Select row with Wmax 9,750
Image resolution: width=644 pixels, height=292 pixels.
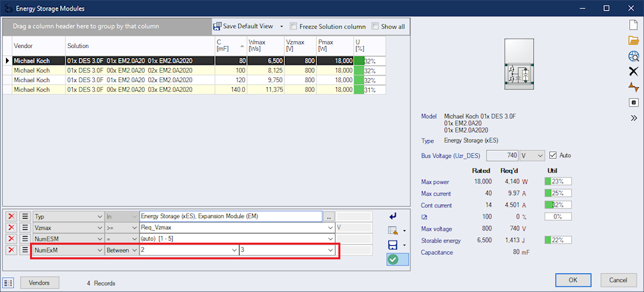194,79
